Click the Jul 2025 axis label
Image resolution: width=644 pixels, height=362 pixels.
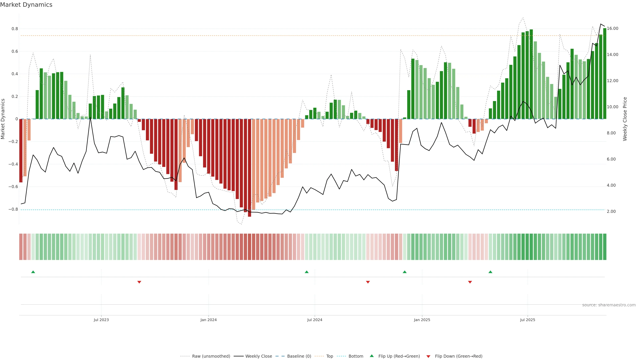coord(527,320)
